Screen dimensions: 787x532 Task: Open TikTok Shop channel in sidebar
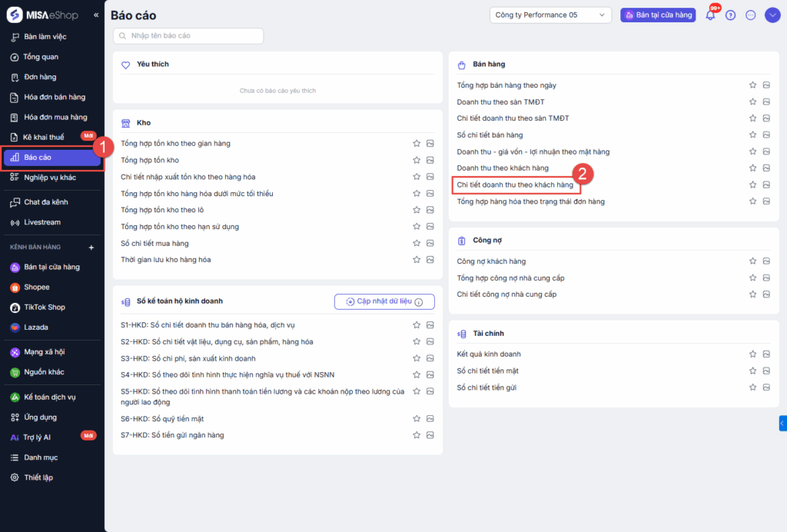pos(44,307)
